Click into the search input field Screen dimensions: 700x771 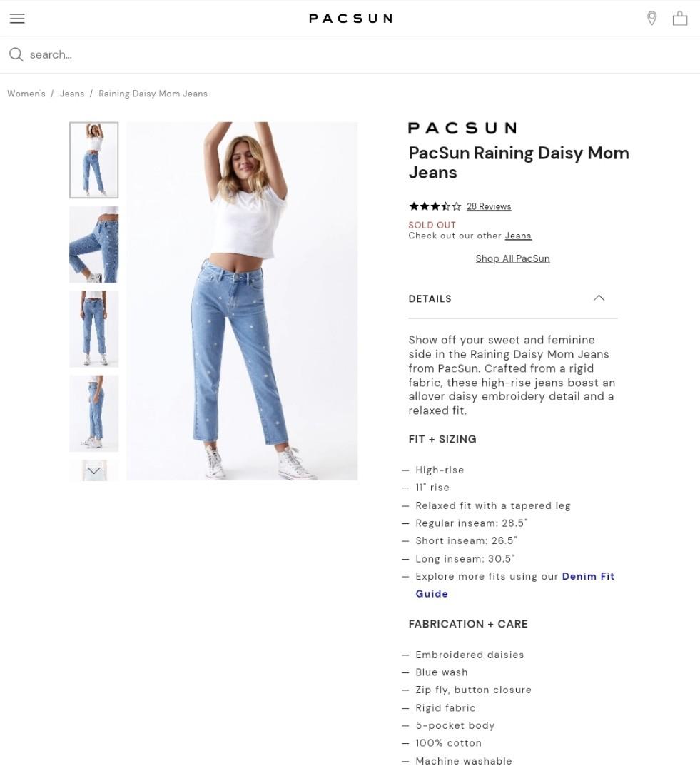(x=361, y=54)
